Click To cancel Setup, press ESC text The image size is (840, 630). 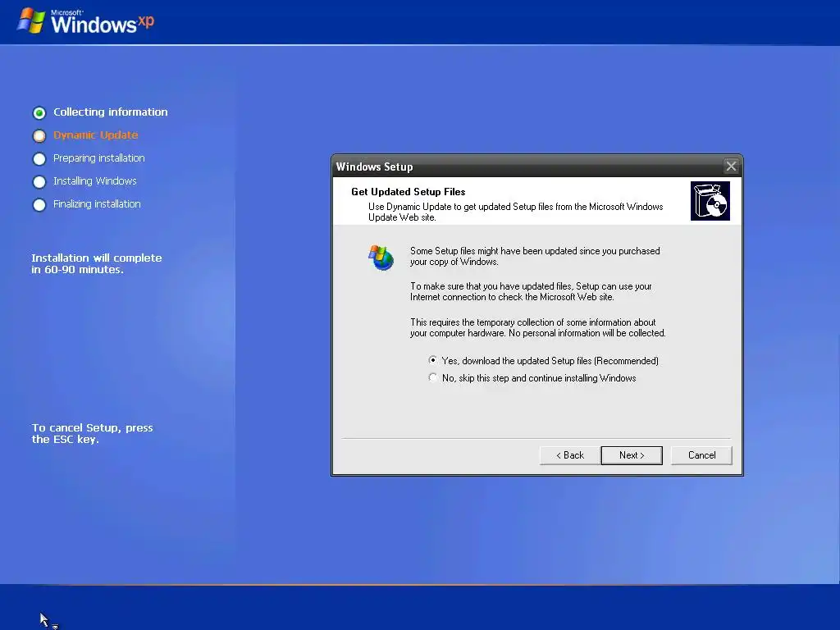coord(92,433)
